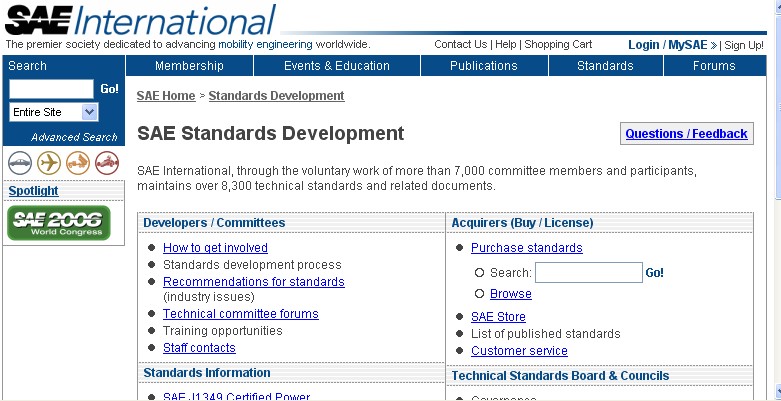
Task: Open the commercial vehicle icon section
Action: [78, 163]
